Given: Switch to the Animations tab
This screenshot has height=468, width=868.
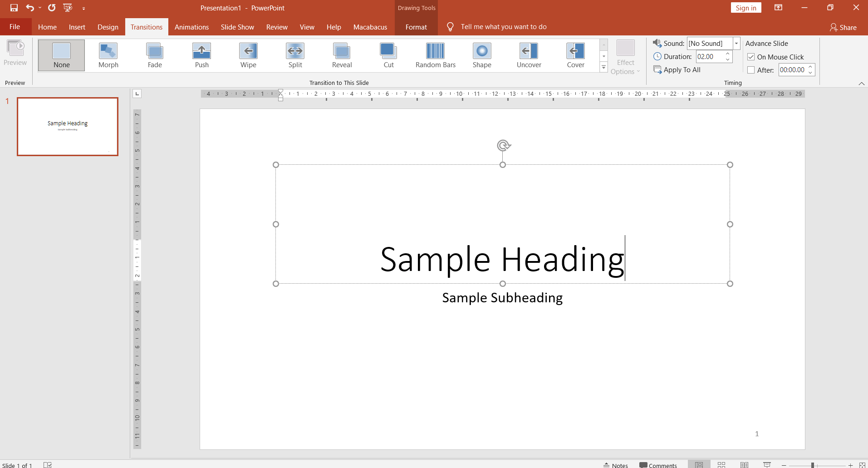Looking at the screenshot, I should 191,27.
